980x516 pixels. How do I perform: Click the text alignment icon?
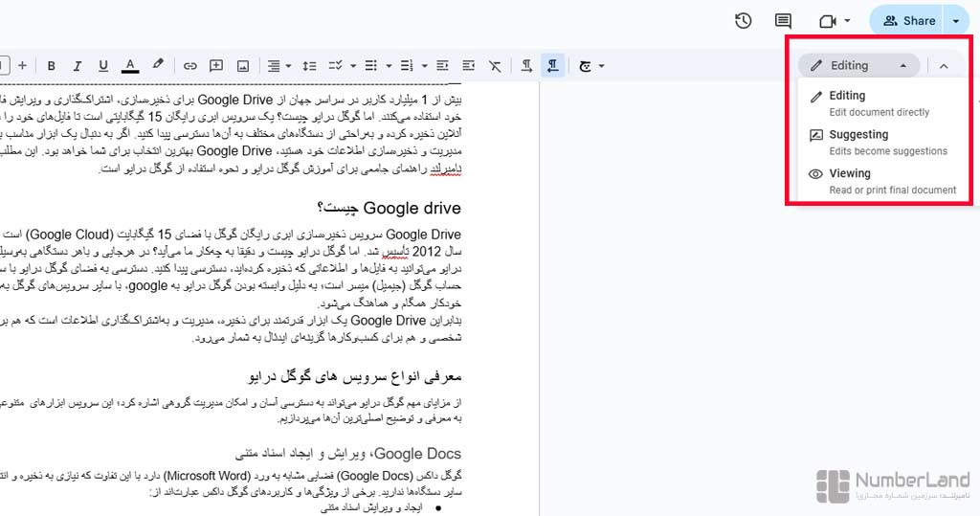pos(273,66)
